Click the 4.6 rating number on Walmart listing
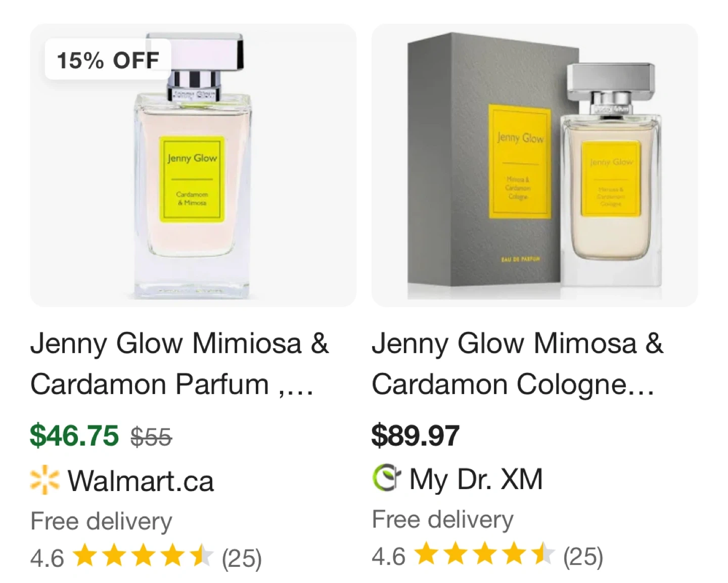728x583 pixels. (x=47, y=558)
